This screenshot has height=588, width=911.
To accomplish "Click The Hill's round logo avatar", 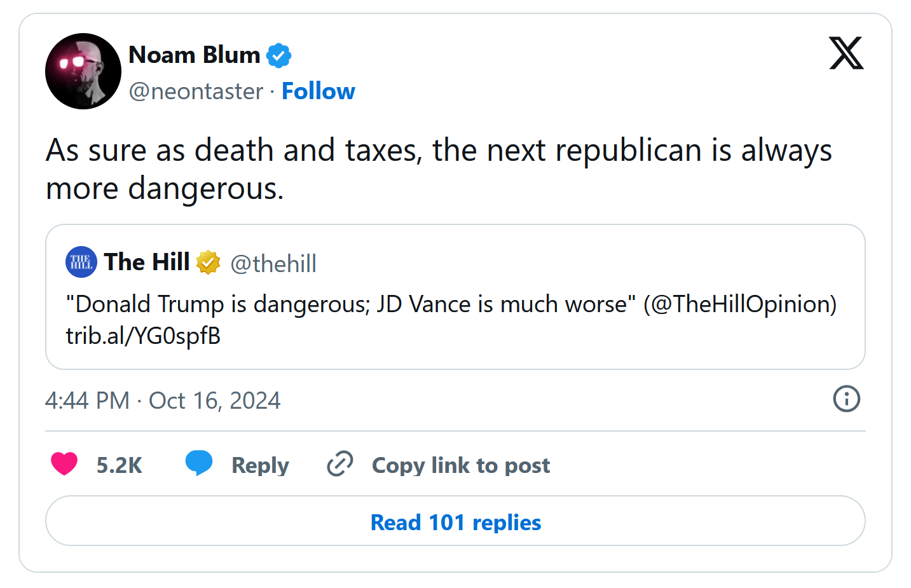I will [81, 262].
